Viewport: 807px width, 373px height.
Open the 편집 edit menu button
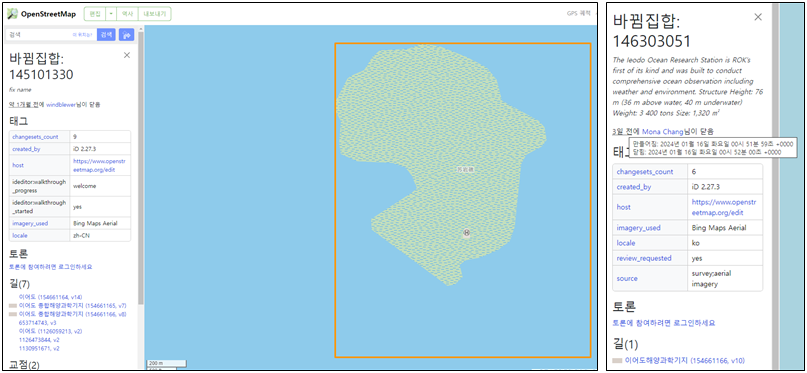coord(95,14)
